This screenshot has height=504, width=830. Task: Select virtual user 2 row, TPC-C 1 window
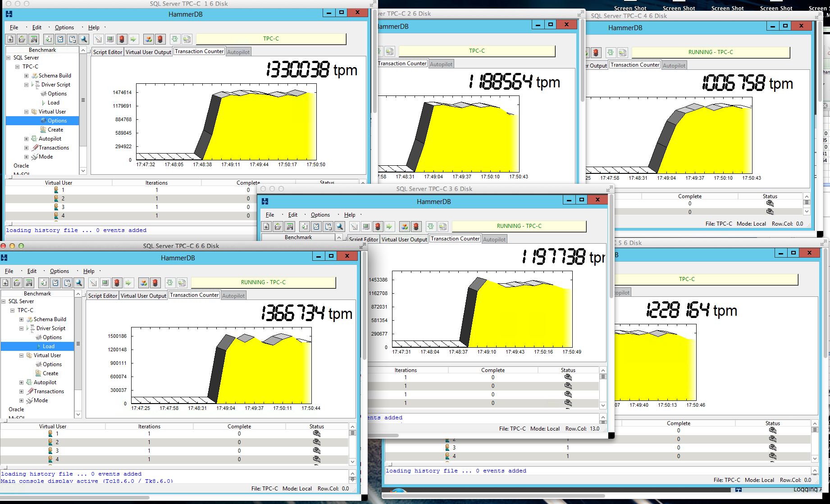(x=131, y=199)
